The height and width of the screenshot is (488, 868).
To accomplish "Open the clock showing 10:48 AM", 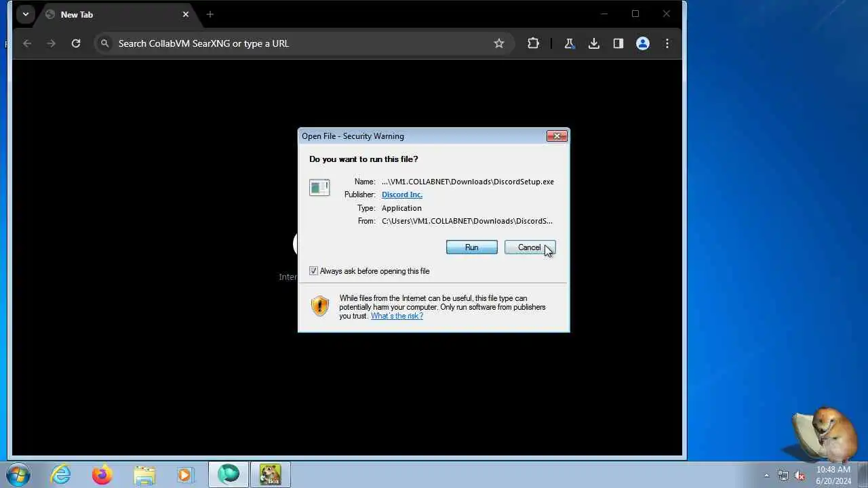I will coord(833,475).
